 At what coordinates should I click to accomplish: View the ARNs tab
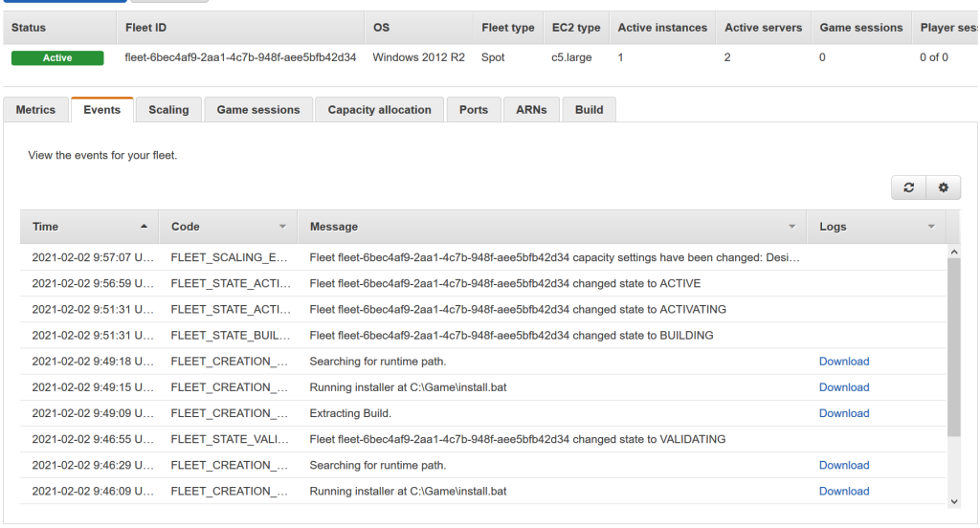point(531,110)
